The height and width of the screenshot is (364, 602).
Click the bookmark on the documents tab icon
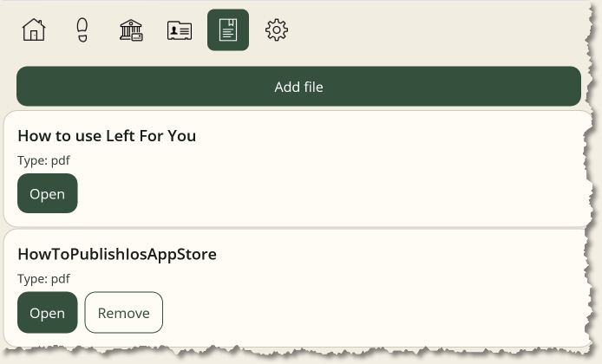(231, 23)
